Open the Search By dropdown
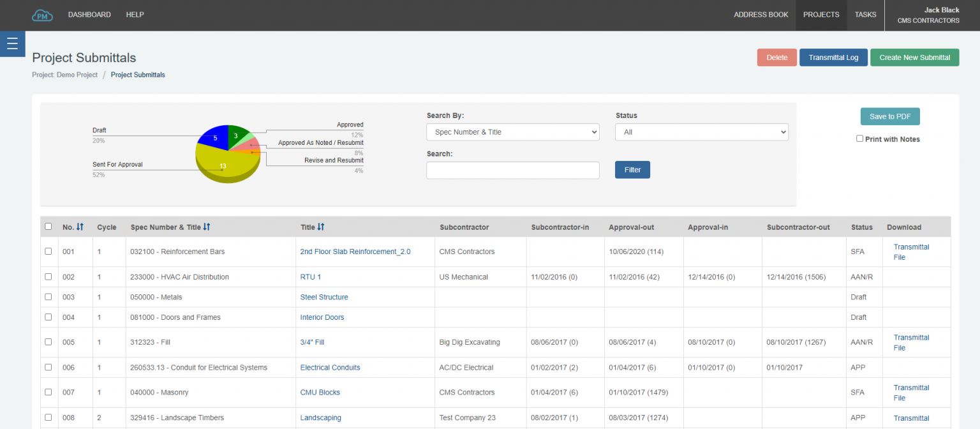The width and height of the screenshot is (980, 429). [x=512, y=132]
